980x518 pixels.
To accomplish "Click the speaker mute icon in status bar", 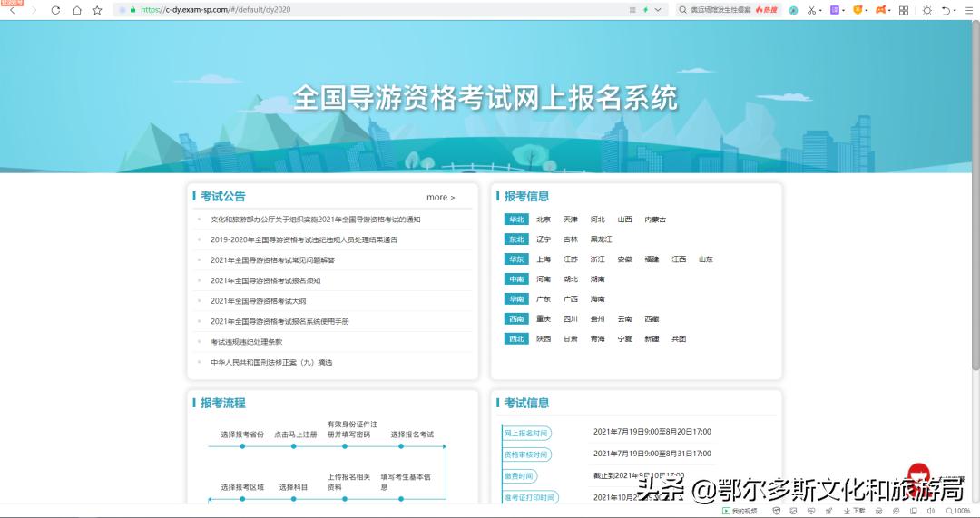I will [x=931, y=511].
